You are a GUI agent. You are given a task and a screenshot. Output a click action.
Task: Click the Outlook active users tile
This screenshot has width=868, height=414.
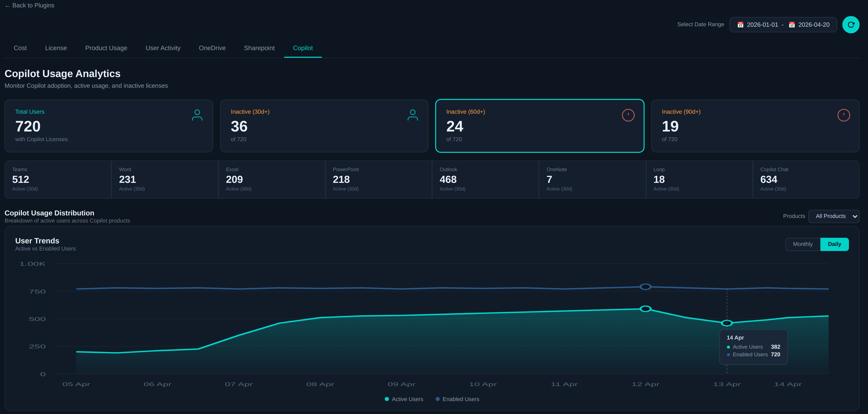pos(485,179)
